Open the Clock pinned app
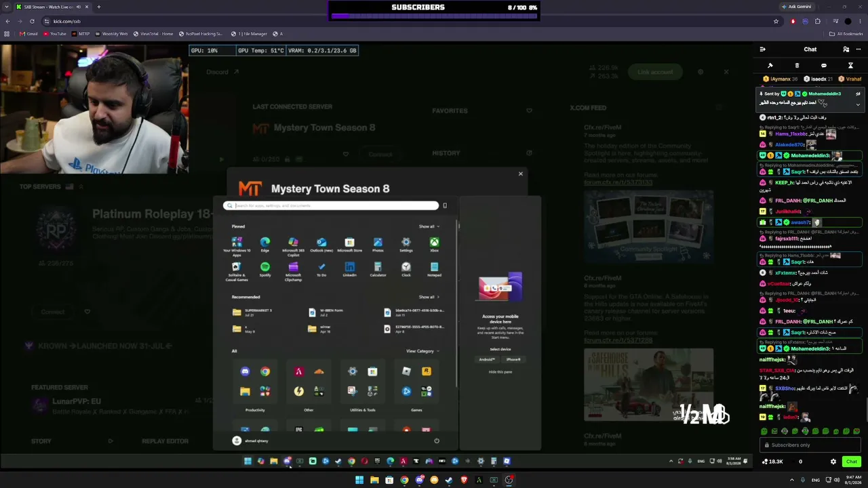868x488 pixels. pyautogui.click(x=406, y=269)
